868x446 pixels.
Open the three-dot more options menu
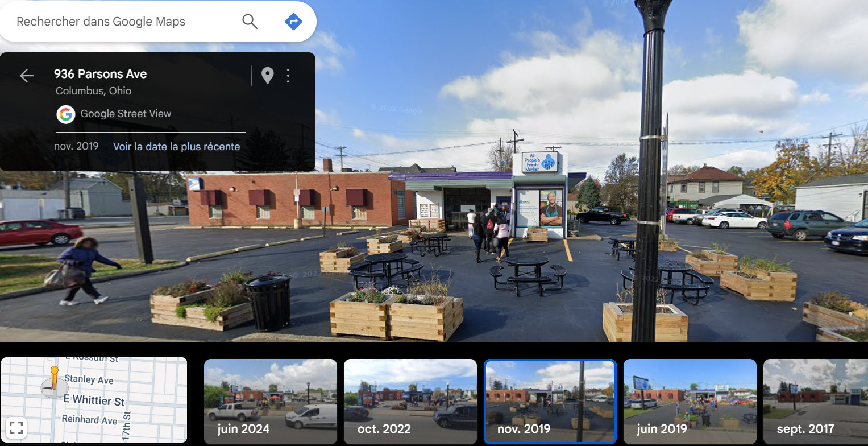[x=288, y=76]
